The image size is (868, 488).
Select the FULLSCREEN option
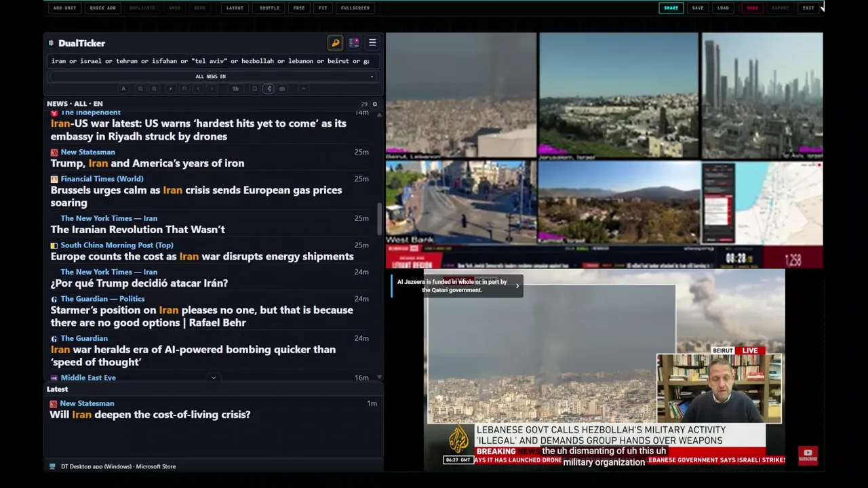[355, 8]
